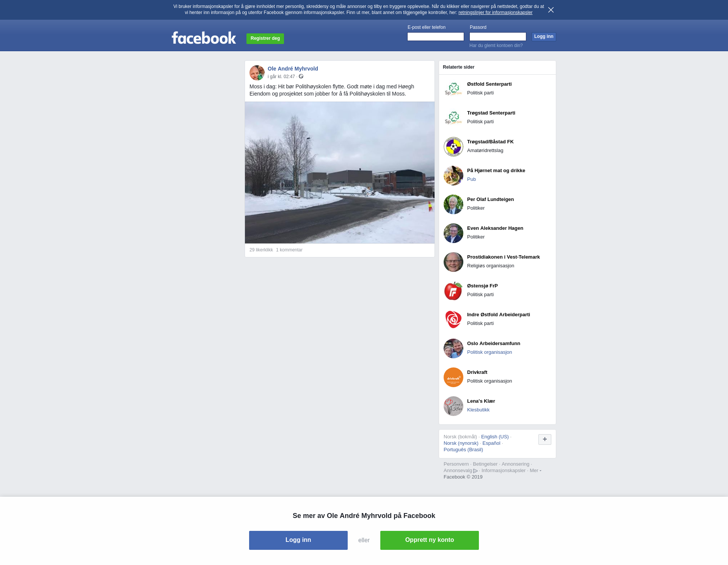Click the Østensjø FrP apple logo
728x565 pixels.
(453, 291)
